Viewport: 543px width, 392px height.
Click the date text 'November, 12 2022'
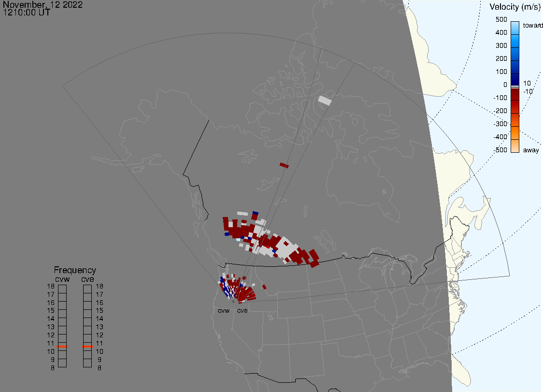point(43,5)
